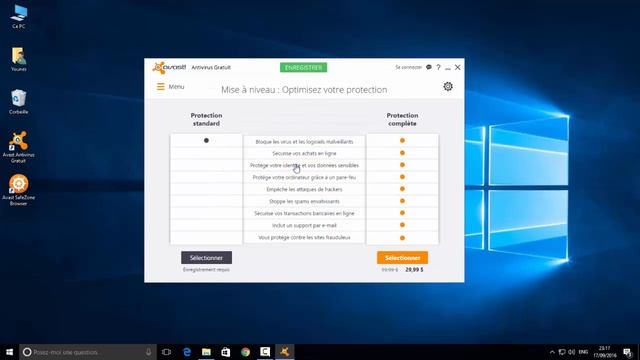Image resolution: width=640 pixels, height=360 pixels.
Task: Open the Camtasia taskbar icon
Action: tap(265, 352)
